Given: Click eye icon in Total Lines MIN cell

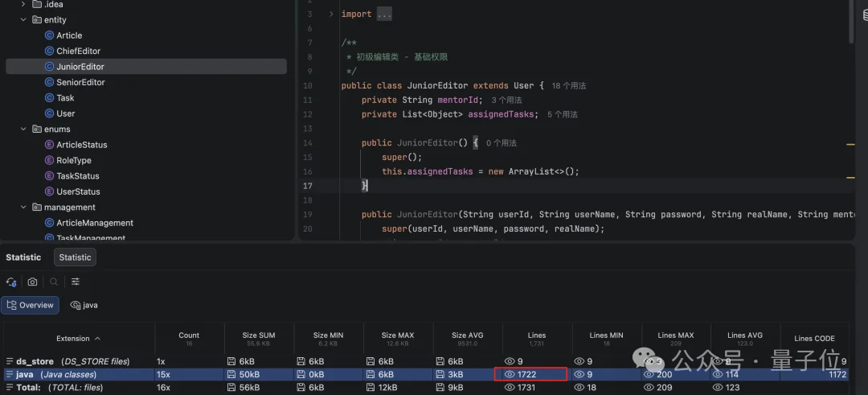Looking at the screenshot, I should point(579,388).
